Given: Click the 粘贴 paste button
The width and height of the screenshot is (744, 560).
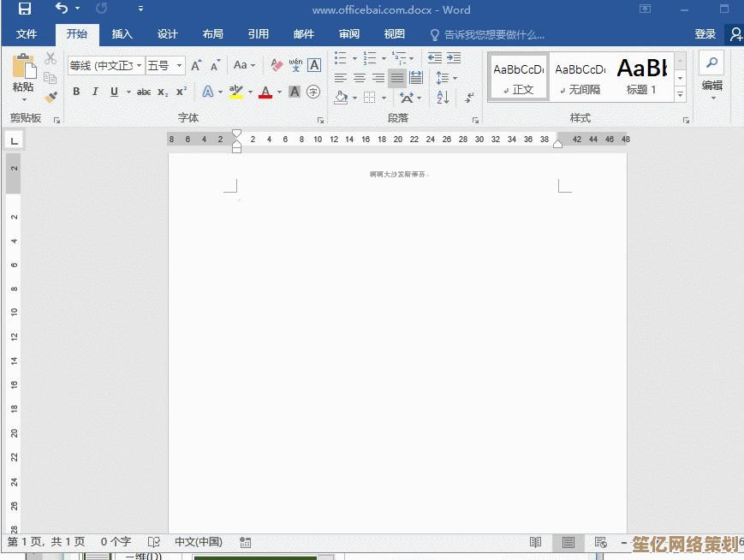Looking at the screenshot, I should pos(23,78).
